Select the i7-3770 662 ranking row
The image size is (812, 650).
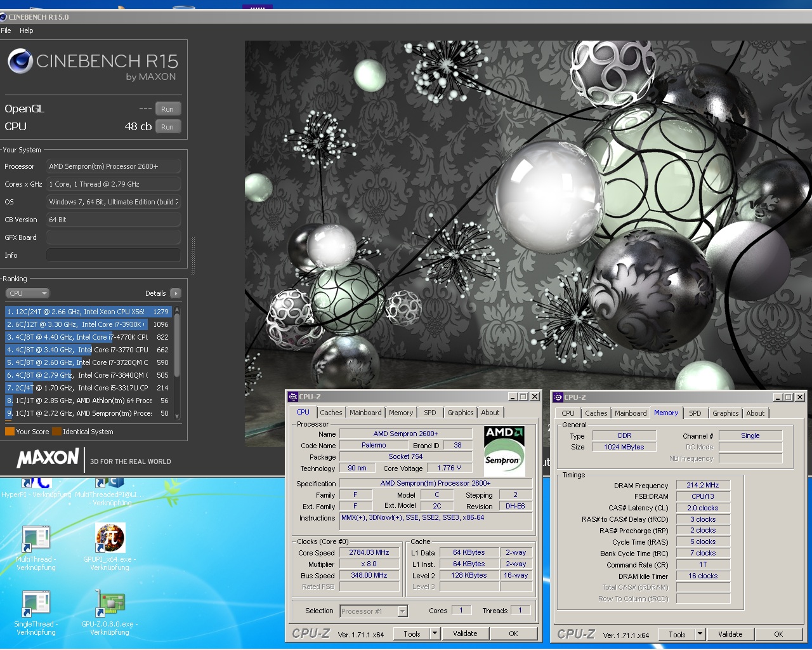(x=89, y=350)
